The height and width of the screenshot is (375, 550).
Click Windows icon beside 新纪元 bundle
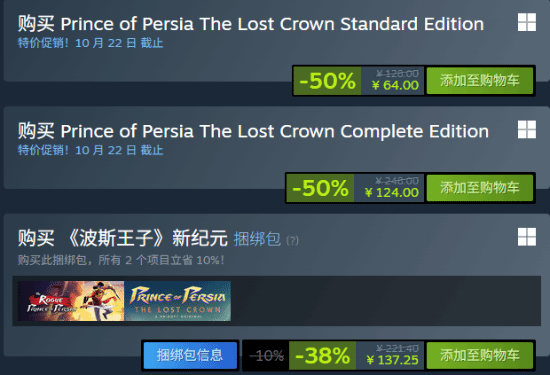(527, 237)
